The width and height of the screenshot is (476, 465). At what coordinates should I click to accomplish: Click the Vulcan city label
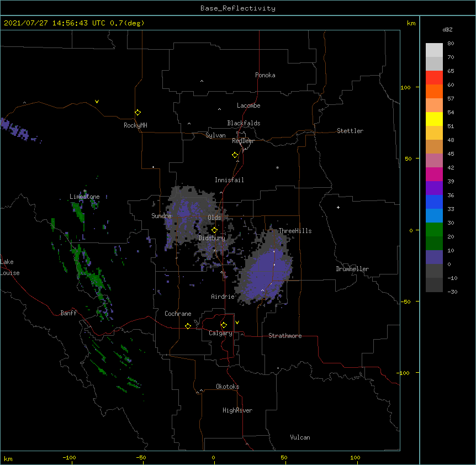pos(300,437)
